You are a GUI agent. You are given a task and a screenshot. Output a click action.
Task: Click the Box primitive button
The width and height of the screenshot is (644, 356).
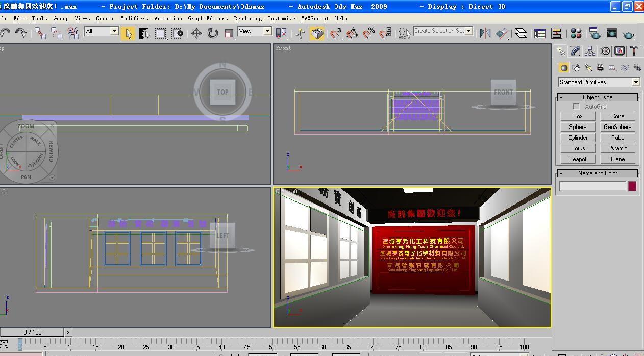[x=578, y=116]
